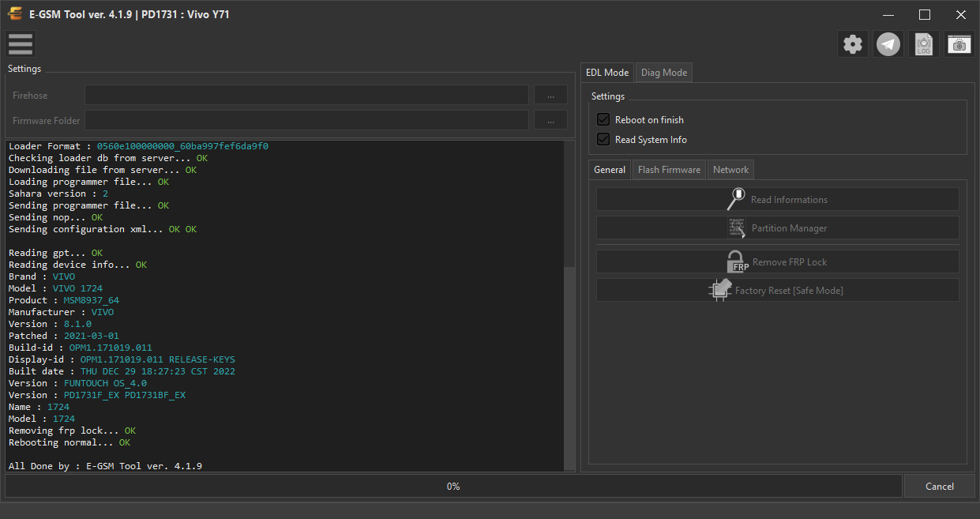Click Remove FRP Lock button
980x519 pixels.
(x=778, y=261)
